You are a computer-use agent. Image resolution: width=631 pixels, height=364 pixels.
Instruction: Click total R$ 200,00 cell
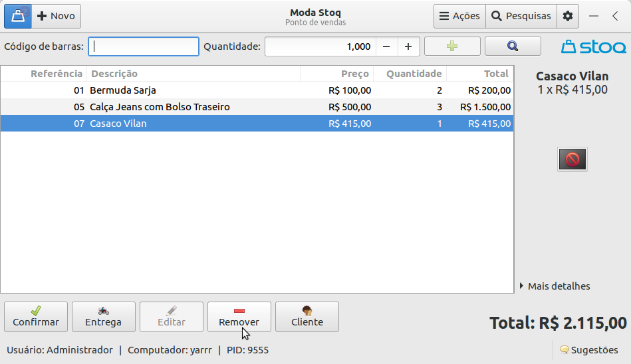[x=489, y=90]
